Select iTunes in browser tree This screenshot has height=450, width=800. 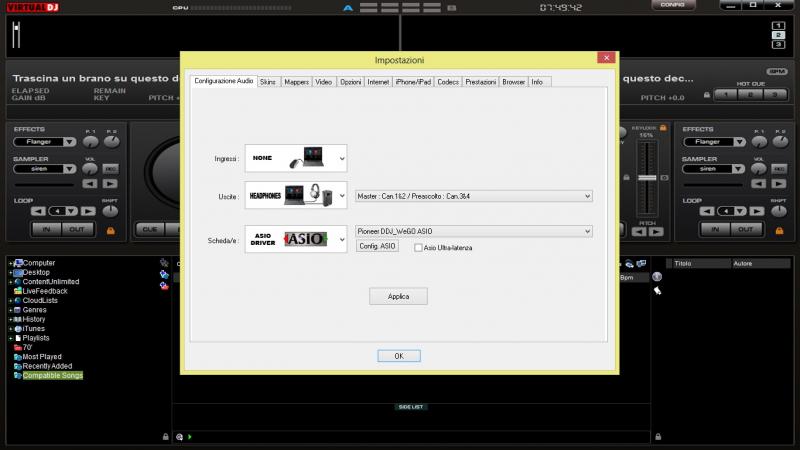pyautogui.click(x=33, y=329)
